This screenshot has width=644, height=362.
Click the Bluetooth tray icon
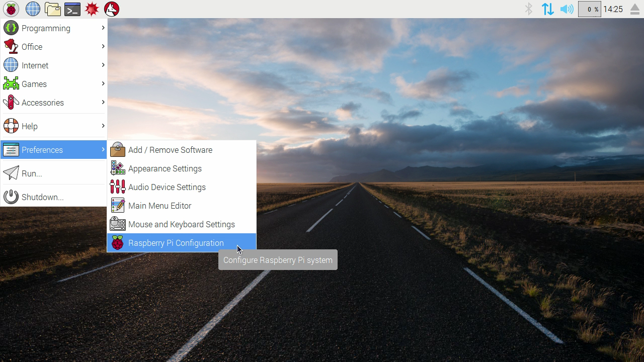pos(528,9)
